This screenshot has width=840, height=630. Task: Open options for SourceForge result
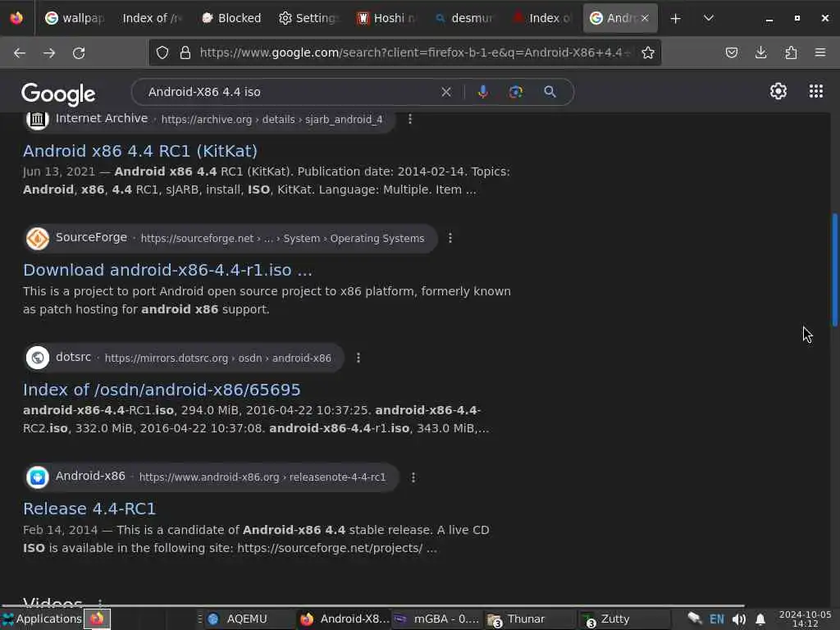[450, 238]
